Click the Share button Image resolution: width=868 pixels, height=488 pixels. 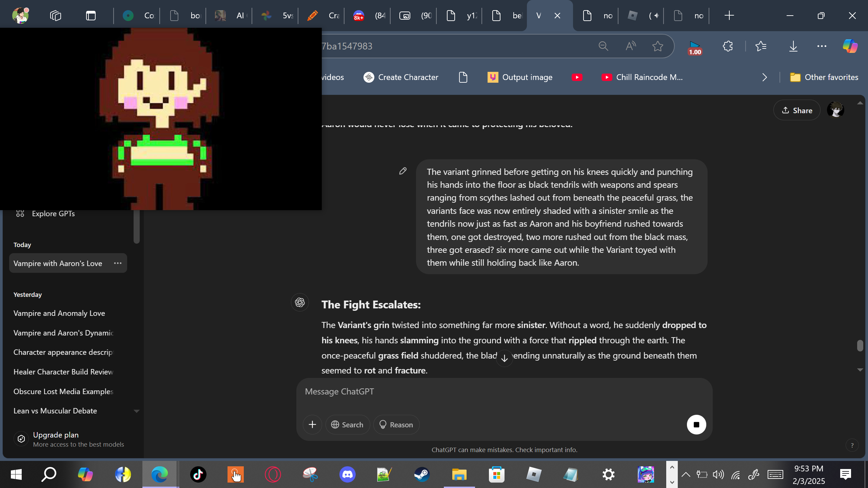[x=797, y=110]
